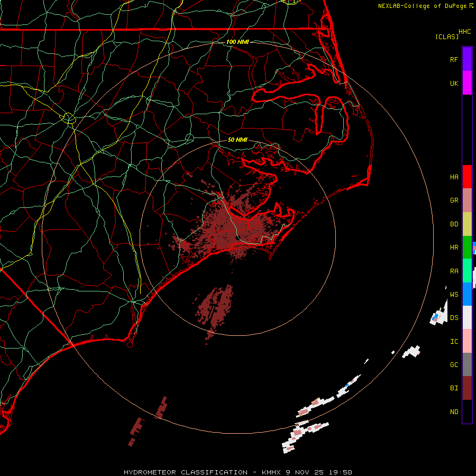The image size is (476, 476).
Task: Click the NEXLAB-College of DuPage text
Action: point(422,6)
